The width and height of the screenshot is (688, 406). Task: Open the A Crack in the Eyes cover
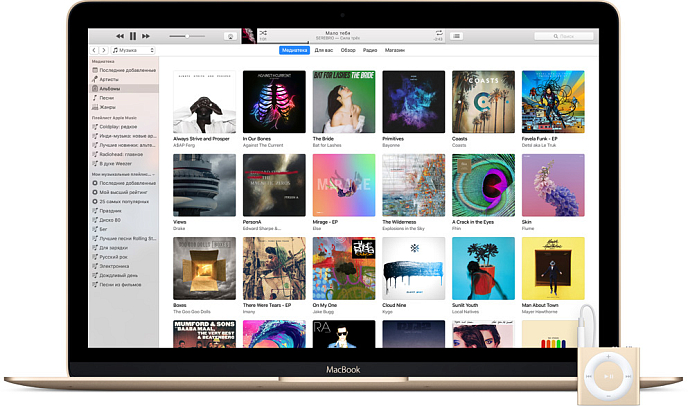point(484,185)
